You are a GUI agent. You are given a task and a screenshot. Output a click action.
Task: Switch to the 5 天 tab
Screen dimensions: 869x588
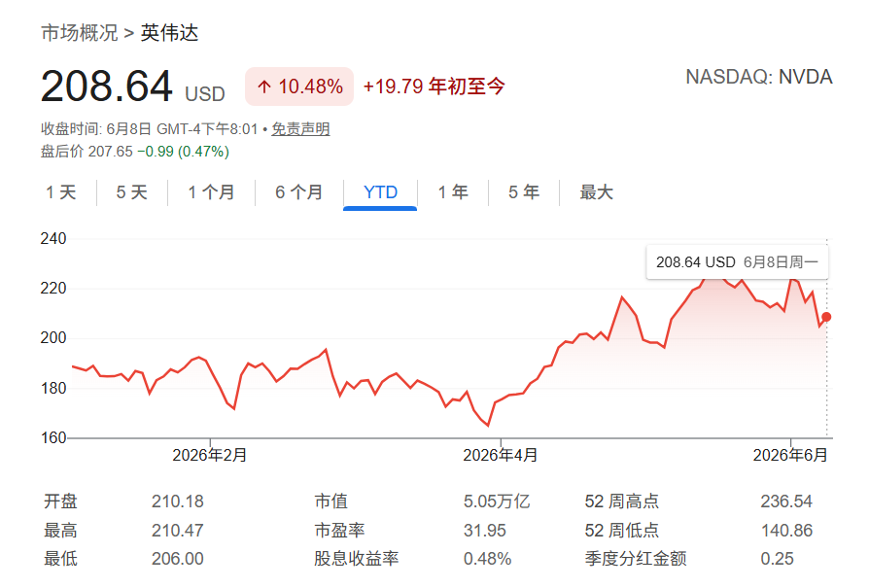(131, 192)
